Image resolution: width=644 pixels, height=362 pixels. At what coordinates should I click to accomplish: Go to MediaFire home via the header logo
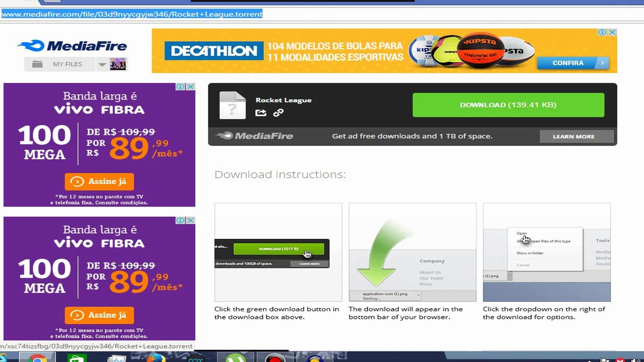coord(72,46)
